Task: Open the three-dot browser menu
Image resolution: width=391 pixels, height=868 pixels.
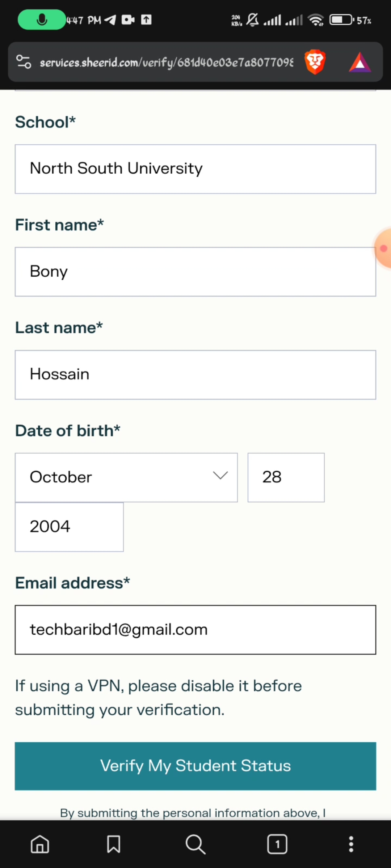Action: (x=351, y=844)
